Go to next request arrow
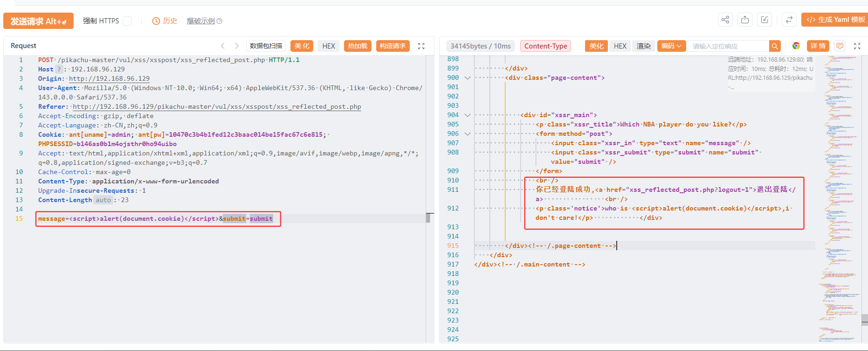 (x=237, y=46)
